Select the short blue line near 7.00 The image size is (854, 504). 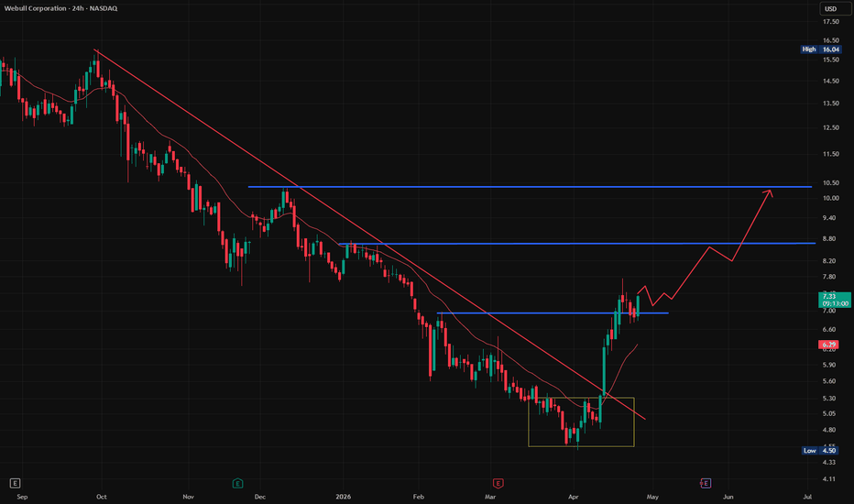[x=553, y=312]
